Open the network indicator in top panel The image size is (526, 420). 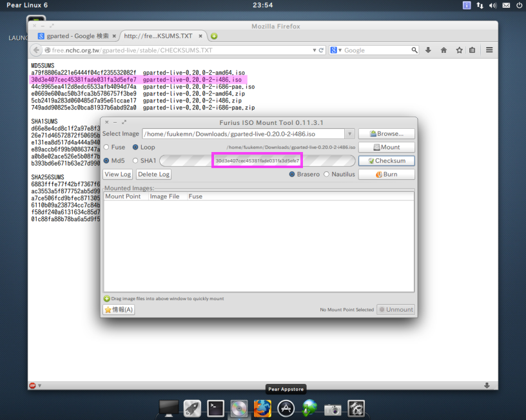(x=480, y=5)
